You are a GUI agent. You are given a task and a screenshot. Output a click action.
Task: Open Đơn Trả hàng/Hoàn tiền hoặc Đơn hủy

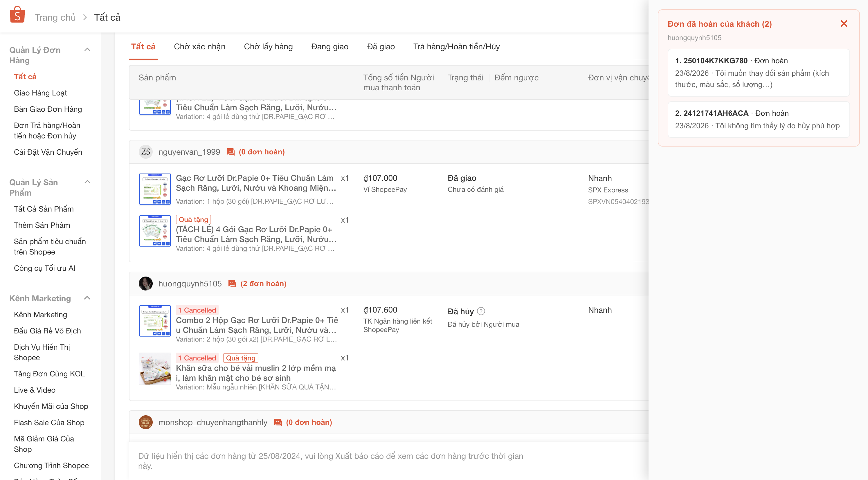pyautogui.click(x=47, y=131)
